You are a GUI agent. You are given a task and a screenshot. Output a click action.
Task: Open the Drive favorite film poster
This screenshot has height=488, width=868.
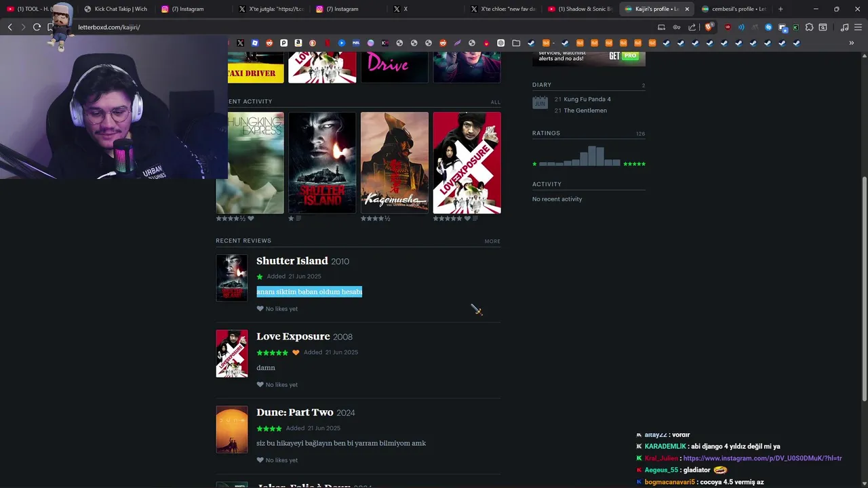pos(395,68)
